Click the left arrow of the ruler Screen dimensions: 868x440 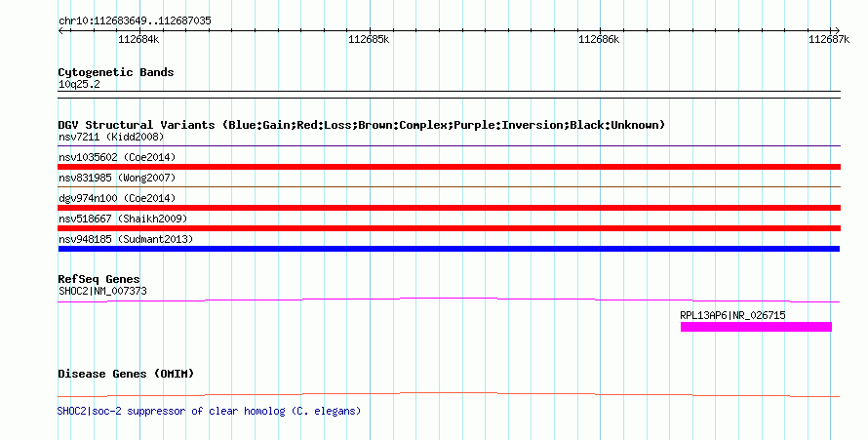[60, 31]
